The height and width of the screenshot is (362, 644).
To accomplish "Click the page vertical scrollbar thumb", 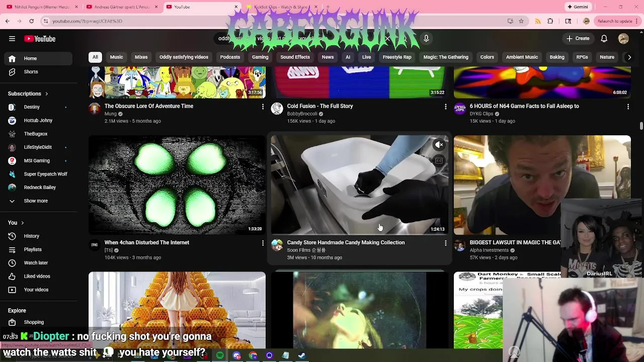I will point(641,125).
